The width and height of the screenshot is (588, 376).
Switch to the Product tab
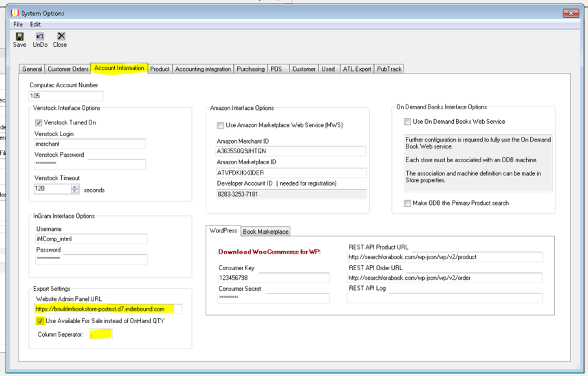(x=160, y=69)
